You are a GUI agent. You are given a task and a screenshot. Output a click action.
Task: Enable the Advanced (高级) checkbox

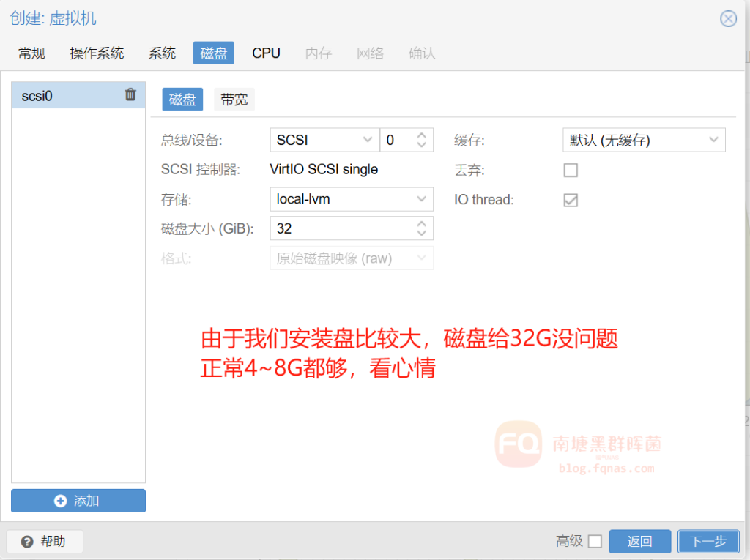(595, 541)
